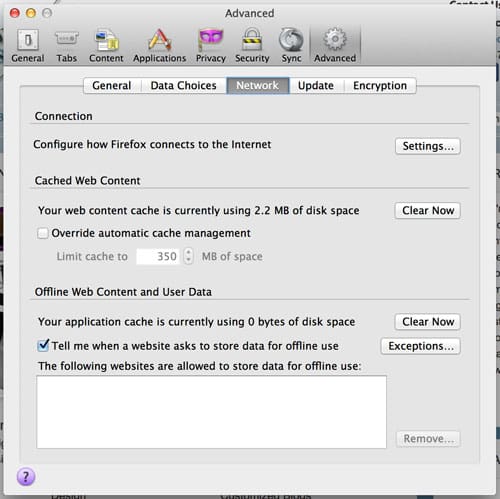The height and width of the screenshot is (499, 500).
Task: Click 'The following websites are allowed' label
Action: tap(200, 366)
